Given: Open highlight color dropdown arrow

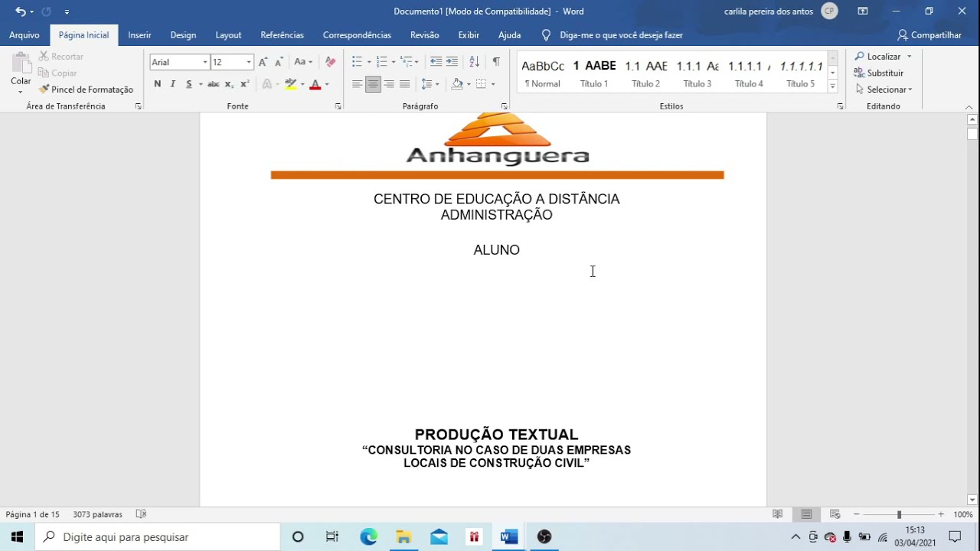Looking at the screenshot, I should (x=302, y=84).
